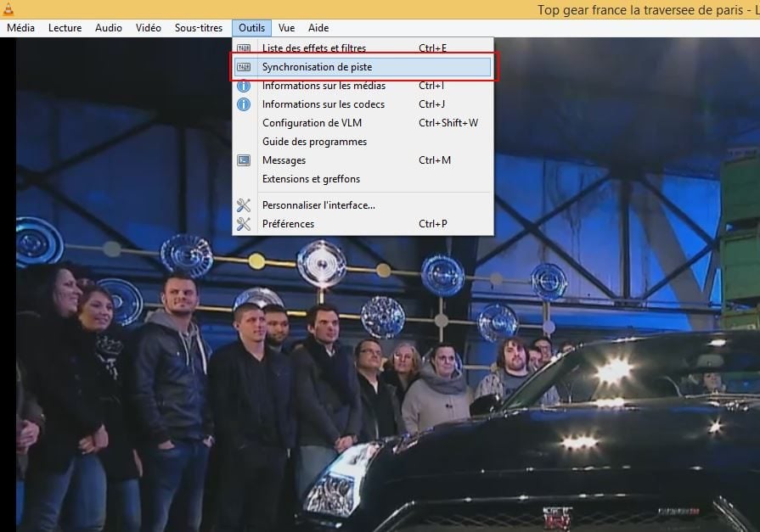Click the icon next to Synchronisation de piste
This screenshot has height=532, width=760.
pos(244,67)
